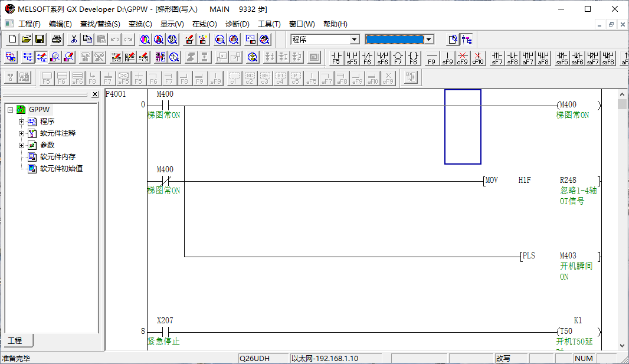The height and width of the screenshot is (364, 629).
Task: Open the 在线(O) menu
Action: 205,24
